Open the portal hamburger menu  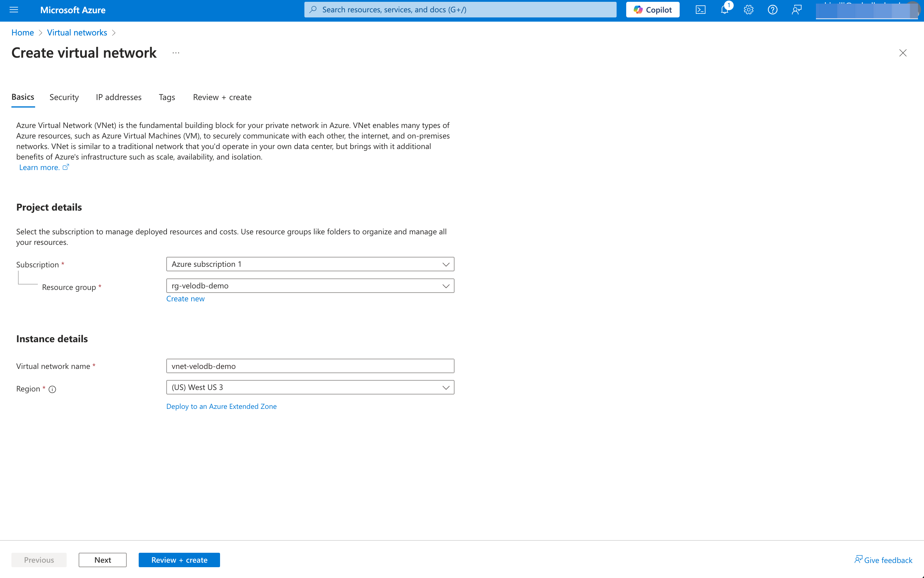coord(14,10)
